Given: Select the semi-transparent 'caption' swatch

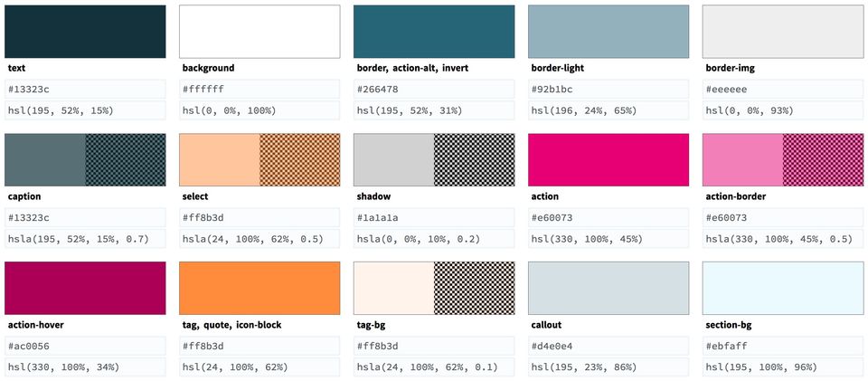Looking at the screenshot, I should tap(85, 160).
